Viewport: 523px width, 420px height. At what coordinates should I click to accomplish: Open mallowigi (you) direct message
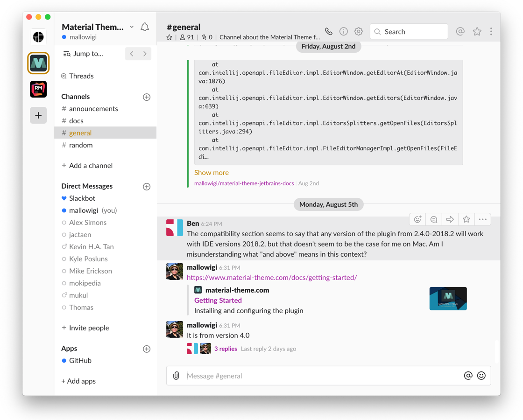[x=106, y=210]
